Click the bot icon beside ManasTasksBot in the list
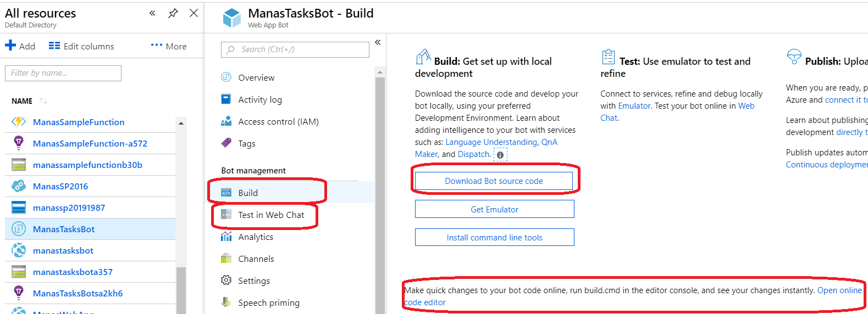Screen dimensions: 868x314 19,229
